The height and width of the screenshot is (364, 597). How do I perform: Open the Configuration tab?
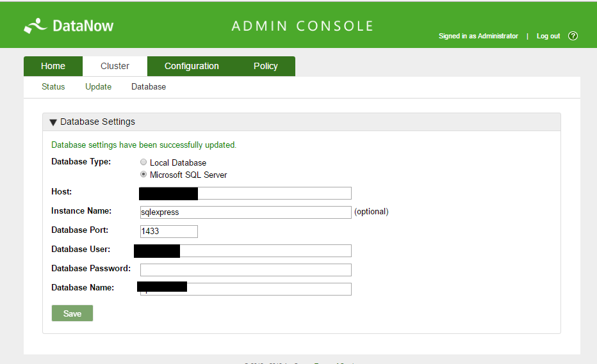click(x=192, y=66)
